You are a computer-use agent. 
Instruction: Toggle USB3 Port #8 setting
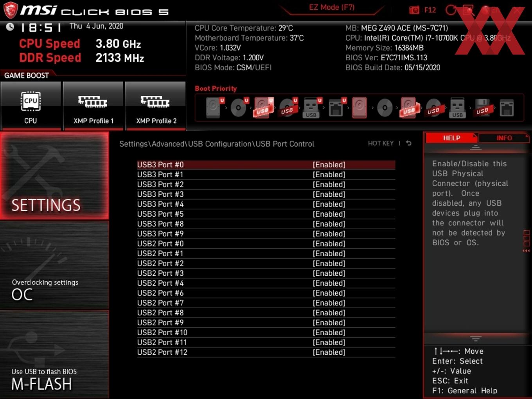point(266,224)
